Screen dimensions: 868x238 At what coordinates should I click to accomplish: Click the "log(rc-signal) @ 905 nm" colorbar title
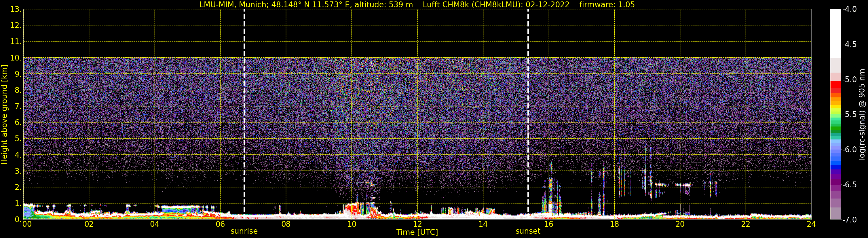coord(862,114)
